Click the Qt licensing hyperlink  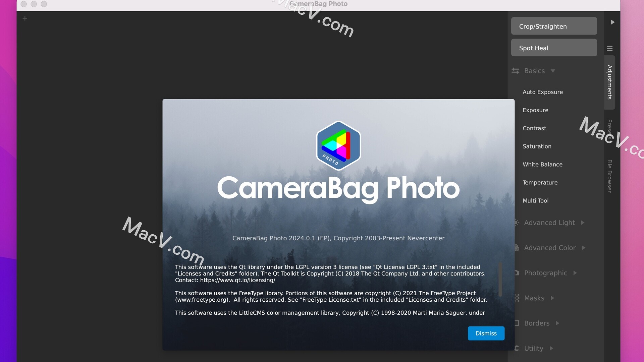click(238, 280)
